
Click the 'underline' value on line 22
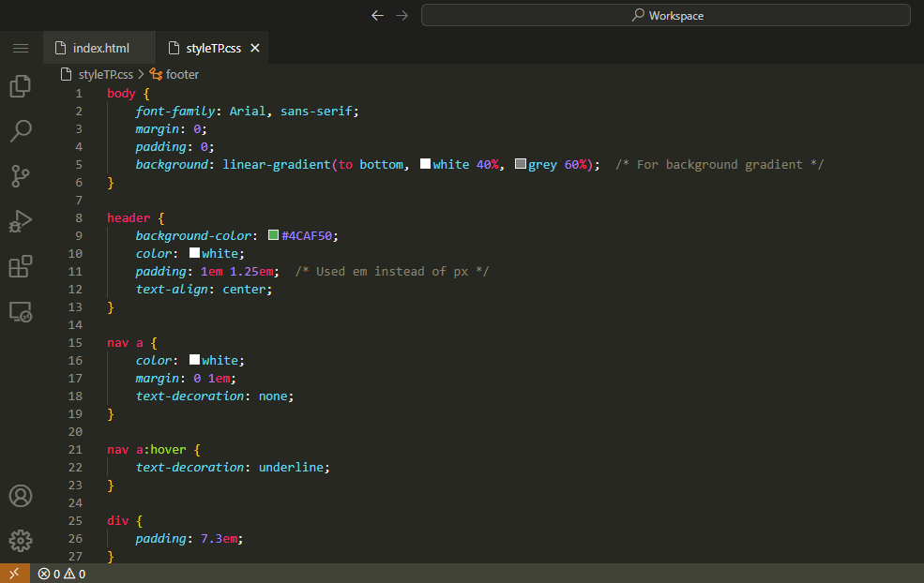point(291,467)
